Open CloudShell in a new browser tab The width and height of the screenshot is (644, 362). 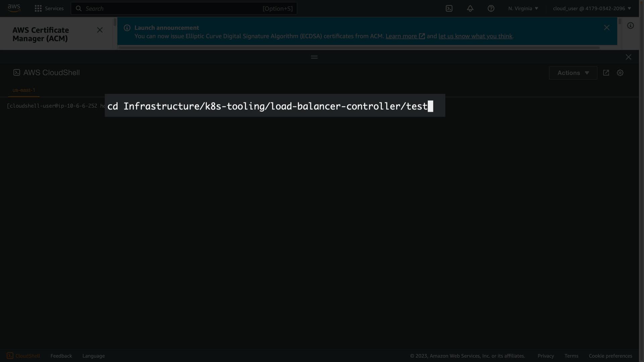(x=606, y=73)
